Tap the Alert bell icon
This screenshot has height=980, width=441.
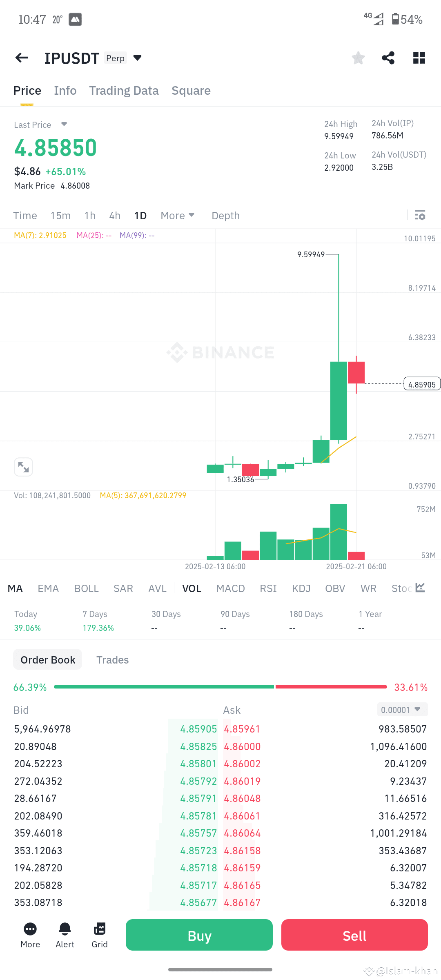(65, 934)
